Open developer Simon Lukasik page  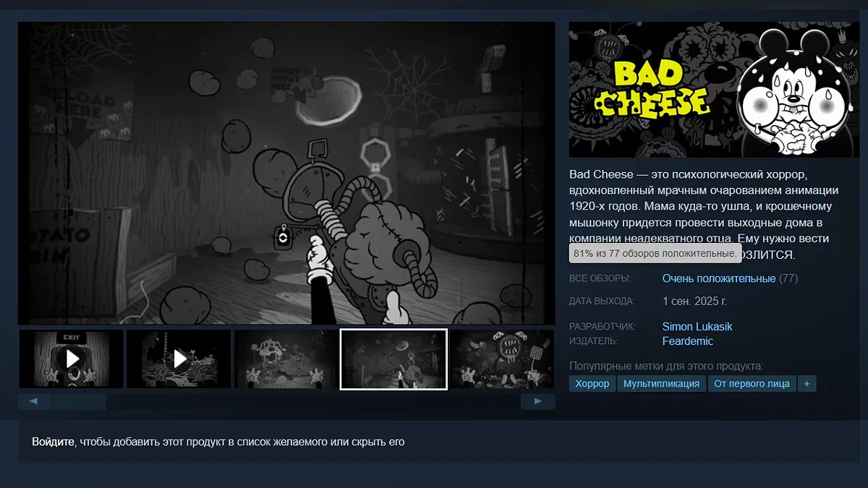pyautogui.click(x=697, y=326)
